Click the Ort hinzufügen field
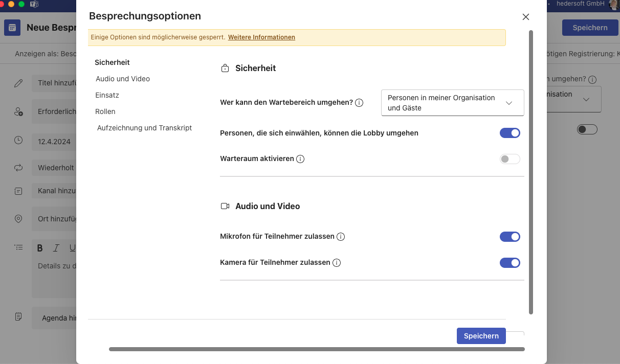 (54, 219)
